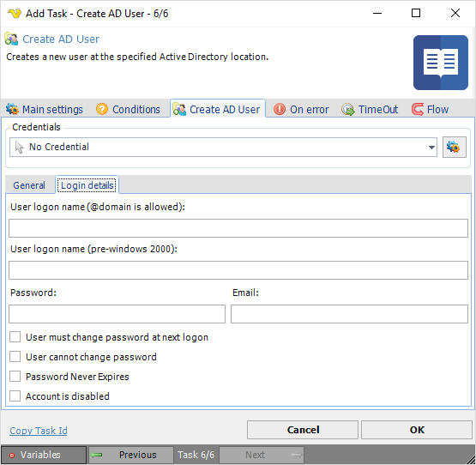Enable User must change password at next logon
Screen dimensions: 476x465
(15, 337)
